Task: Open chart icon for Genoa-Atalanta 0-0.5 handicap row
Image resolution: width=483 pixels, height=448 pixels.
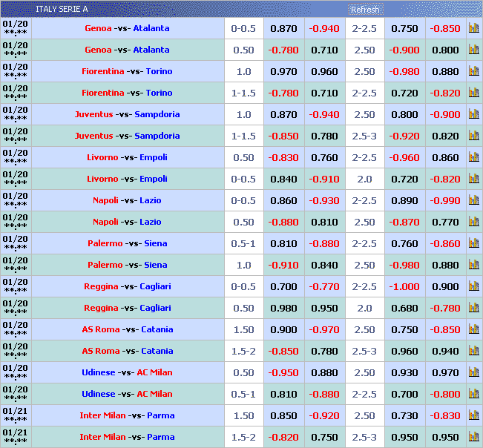Action: click(x=473, y=29)
